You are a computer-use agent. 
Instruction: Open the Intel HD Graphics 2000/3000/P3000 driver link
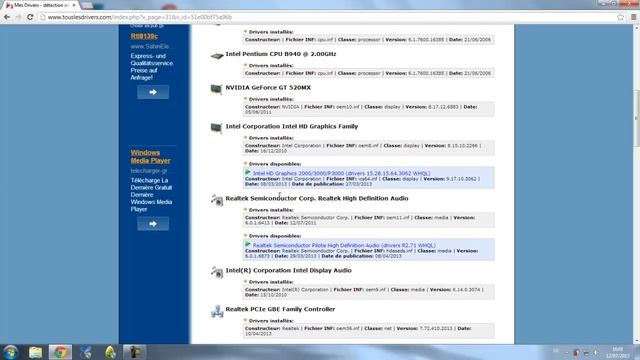click(x=341, y=173)
